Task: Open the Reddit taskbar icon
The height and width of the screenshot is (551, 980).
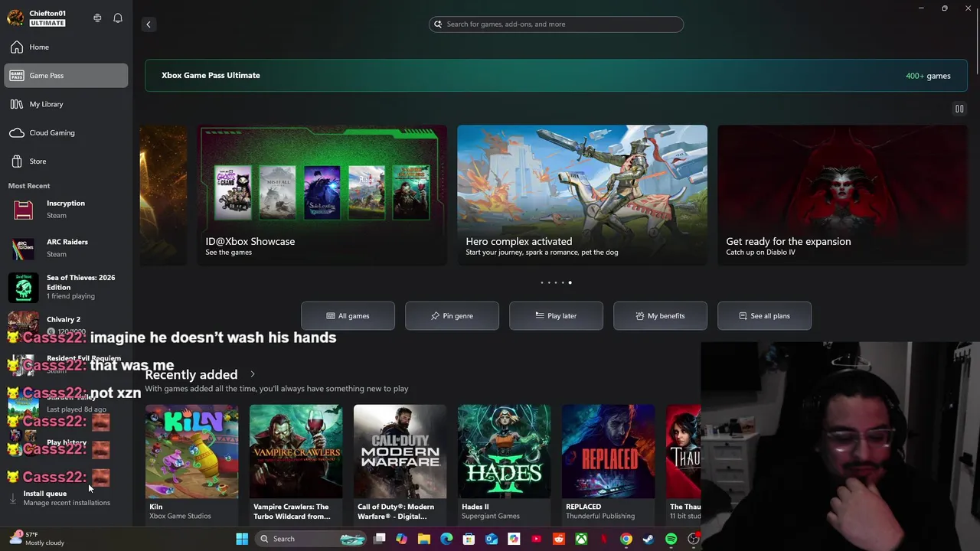Action: pos(558,539)
